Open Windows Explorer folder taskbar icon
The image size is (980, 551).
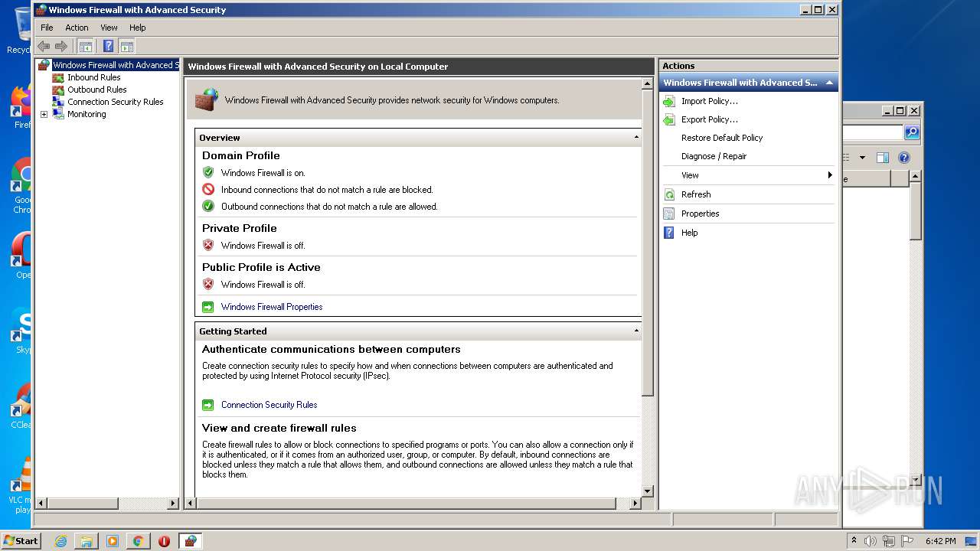[x=87, y=541]
